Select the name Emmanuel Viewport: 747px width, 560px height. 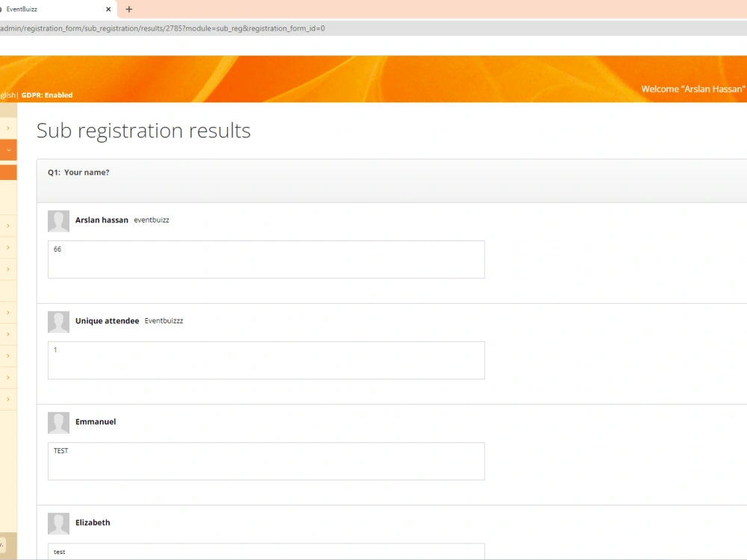pos(96,422)
